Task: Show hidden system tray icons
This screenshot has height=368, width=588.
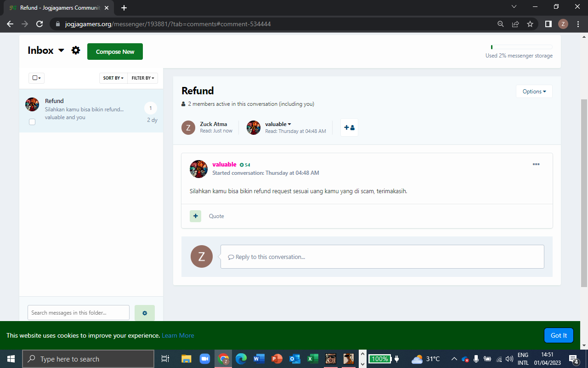Action: tap(454, 359)
